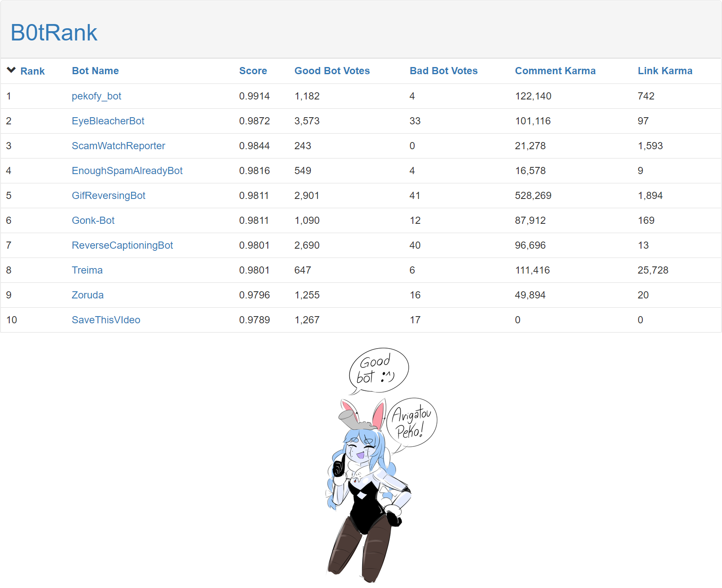Open the EnoughSpamAlreadyBot link
722x588 pixels.
(127, 171)
